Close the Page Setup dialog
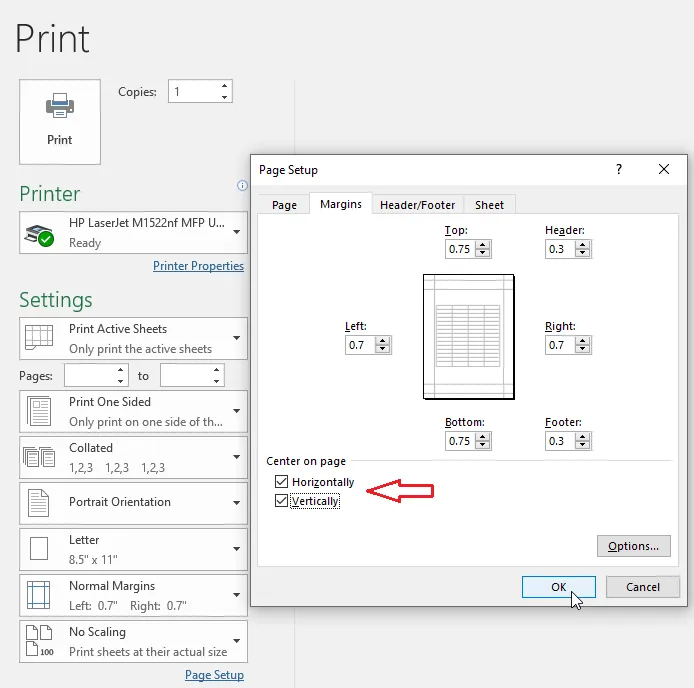This screenshot has width=694, height=688. (x=663, y=169)
